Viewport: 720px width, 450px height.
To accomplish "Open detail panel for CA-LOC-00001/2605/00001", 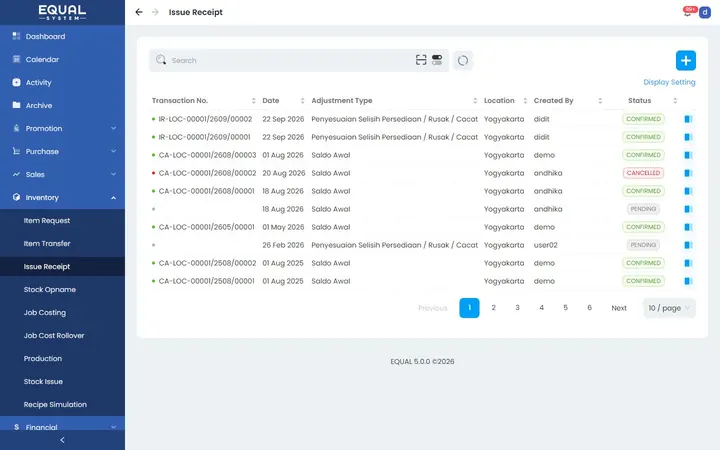I will pyautogui.click(x=688, y=227).
